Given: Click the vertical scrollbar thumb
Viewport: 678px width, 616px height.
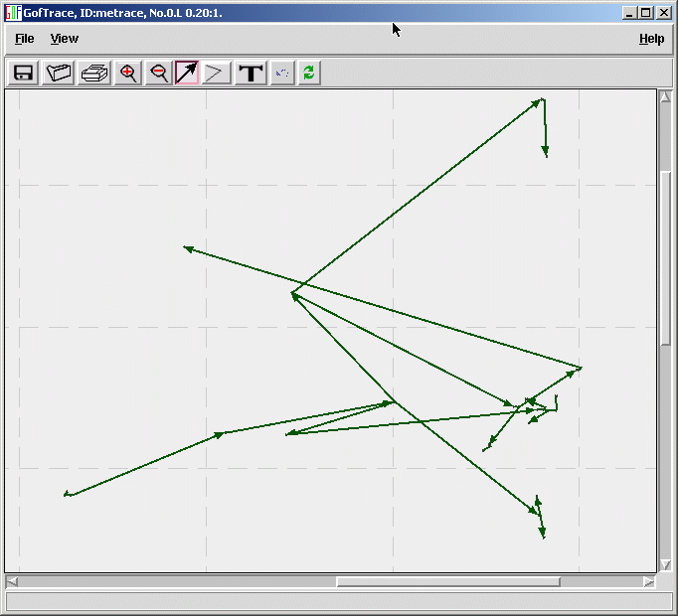Looking at the screenshot, I should (x=665, y=258).
